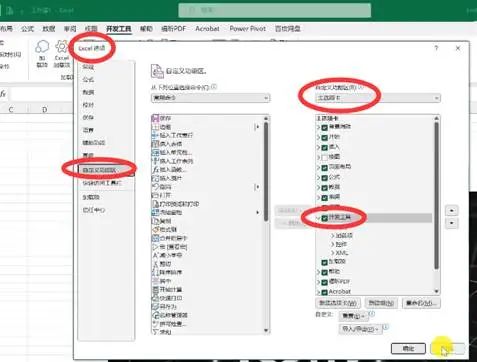Select the 拼写检查 spell check icon
This screenshot has height=362, width=477.
[155, 324]
